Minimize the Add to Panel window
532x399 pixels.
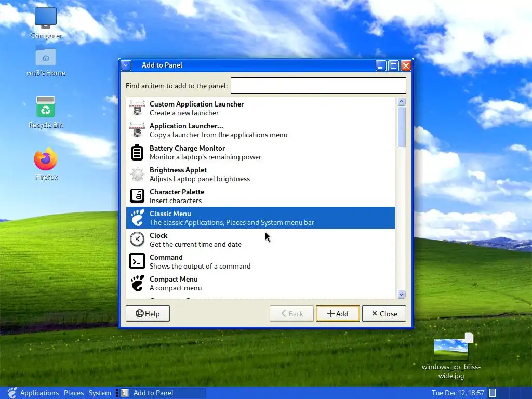tap(381, 65)
